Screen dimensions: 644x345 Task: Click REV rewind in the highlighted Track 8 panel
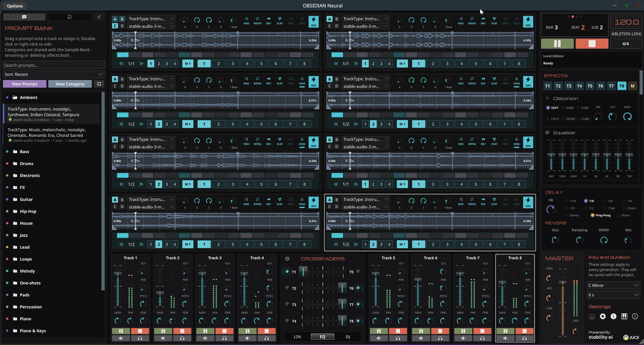coord(483,201)
